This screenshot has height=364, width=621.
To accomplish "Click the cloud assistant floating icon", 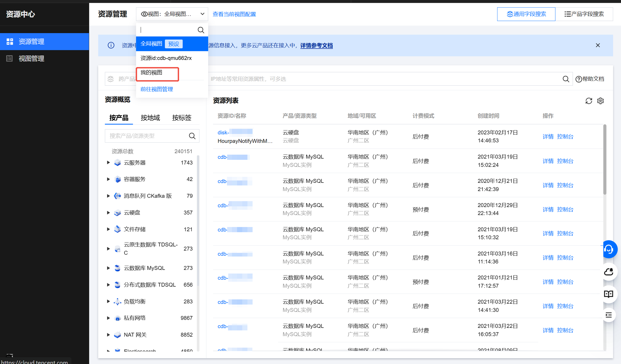I will tap(609, 272).
